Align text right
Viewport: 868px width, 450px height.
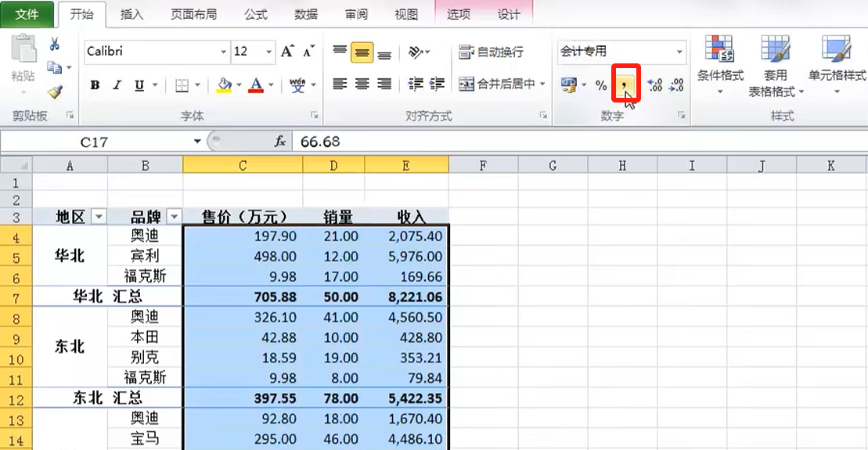click(384, 85)
